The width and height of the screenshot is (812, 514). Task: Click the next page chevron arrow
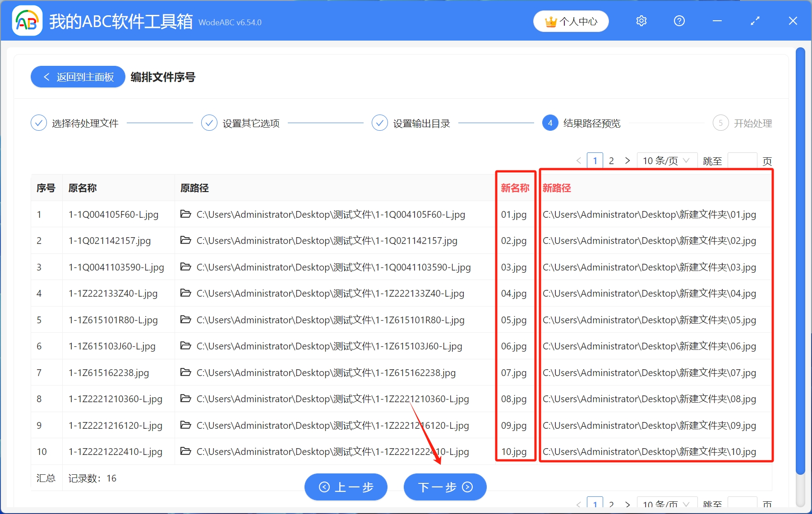627,160
